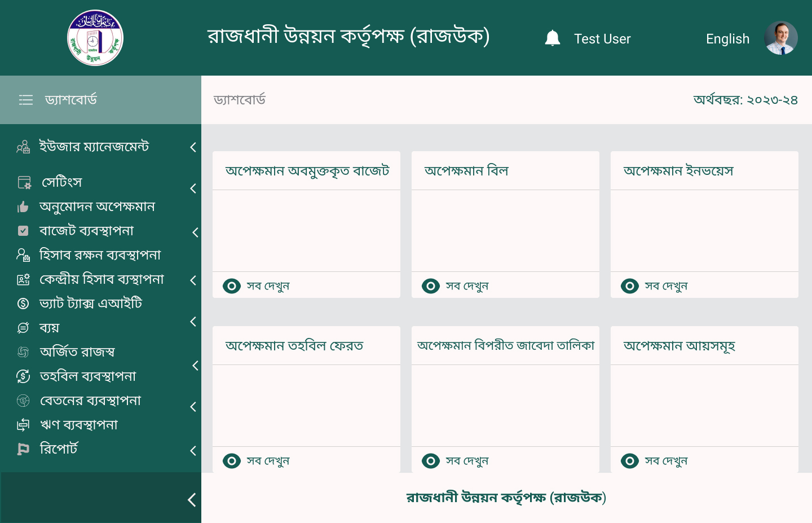Click the তহবিল ব্যবস্থাপনা dollar-cycle icon

pos(23,376)
